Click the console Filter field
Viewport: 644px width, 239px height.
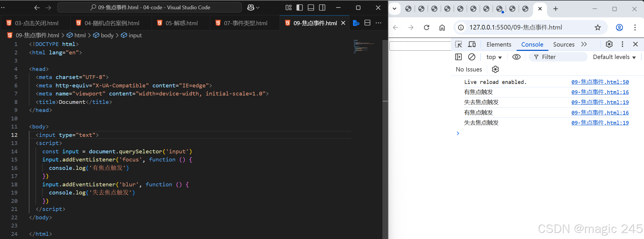(558, 57)
